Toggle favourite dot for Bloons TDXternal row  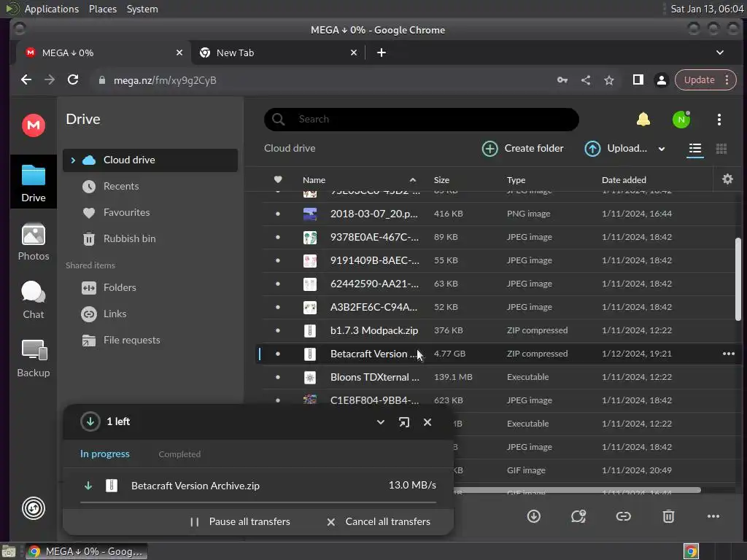(278, 377)
